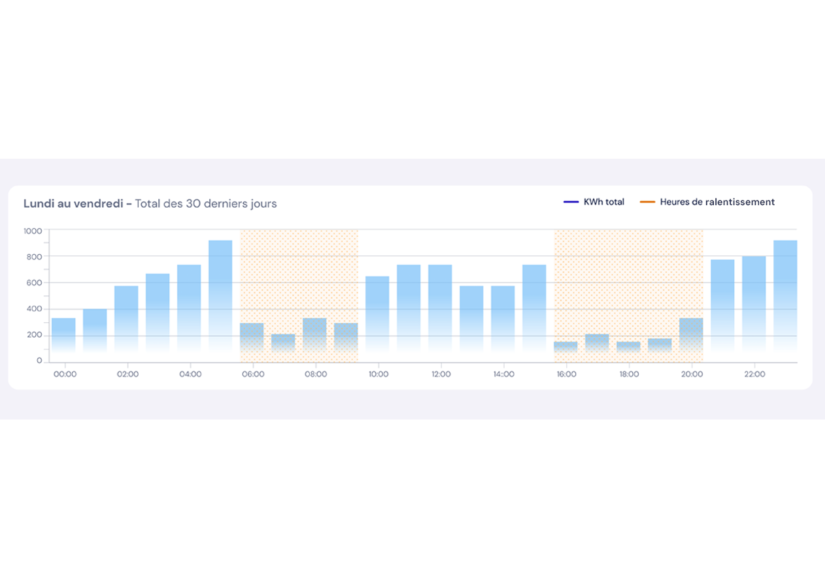Select the bar at 08:00
Image resolution: width=825 pixels, height=575 pixels.
[x=315, y=339]
